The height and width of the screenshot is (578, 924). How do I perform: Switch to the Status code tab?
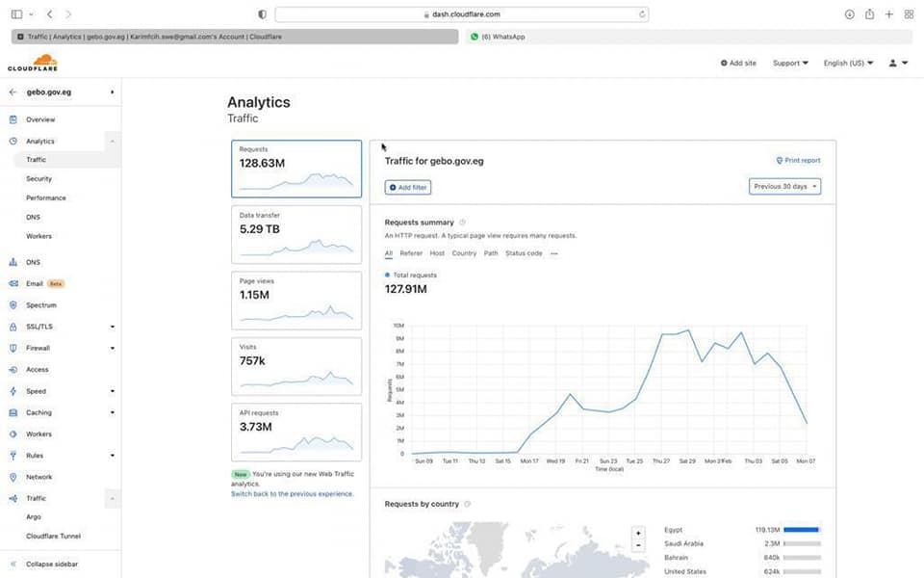tap(524, 253)
